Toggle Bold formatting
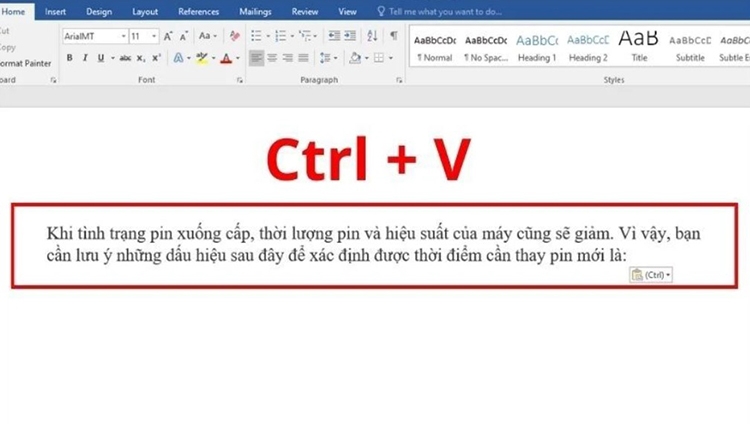The height and width of the screenshot is (424, 750). pos(69,58)
